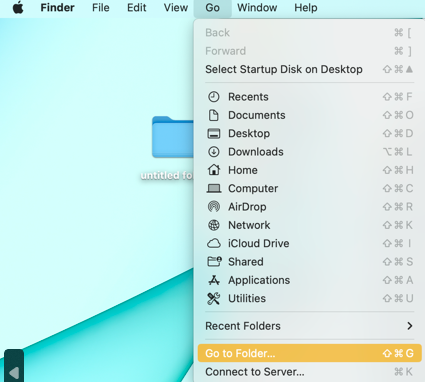Click the Home house icon
Viewport: 425px width, 382px height.
click(214, 170)
